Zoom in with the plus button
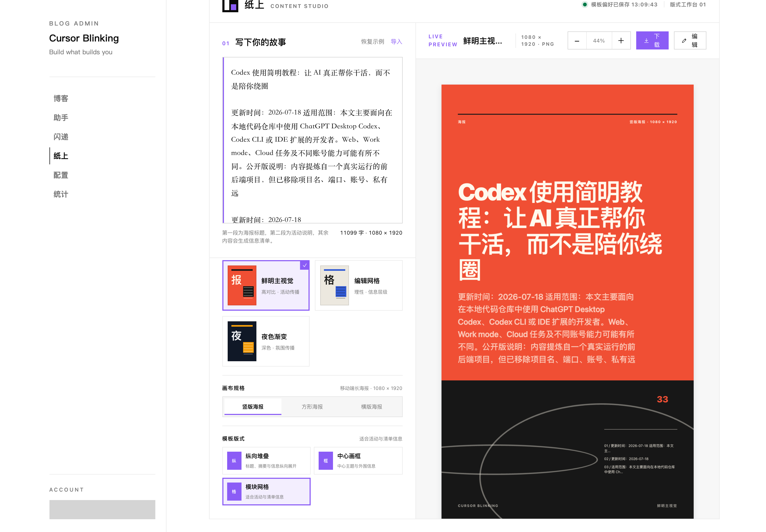The image size is (766, 532). tap(621, 41)
